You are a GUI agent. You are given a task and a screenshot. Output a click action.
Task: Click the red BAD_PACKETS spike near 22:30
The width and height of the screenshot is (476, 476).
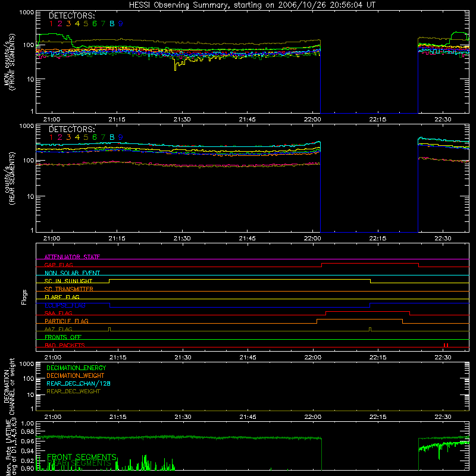446,345
